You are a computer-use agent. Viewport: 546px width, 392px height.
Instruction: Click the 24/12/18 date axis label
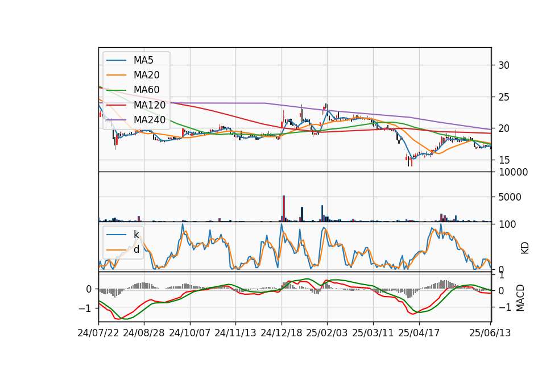[282, 333]
